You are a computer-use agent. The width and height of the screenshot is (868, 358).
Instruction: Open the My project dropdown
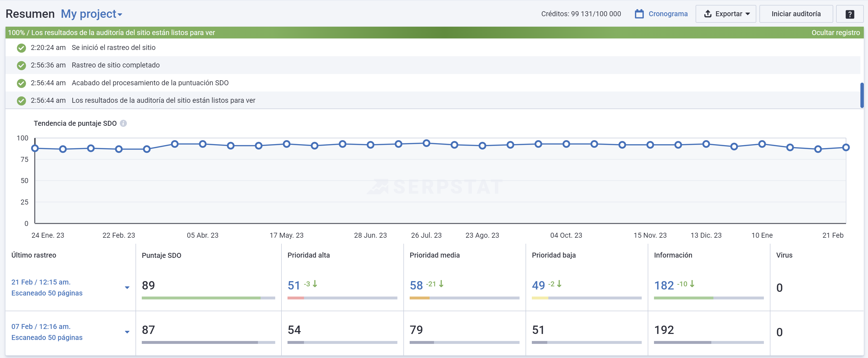[x=92, y=14]
